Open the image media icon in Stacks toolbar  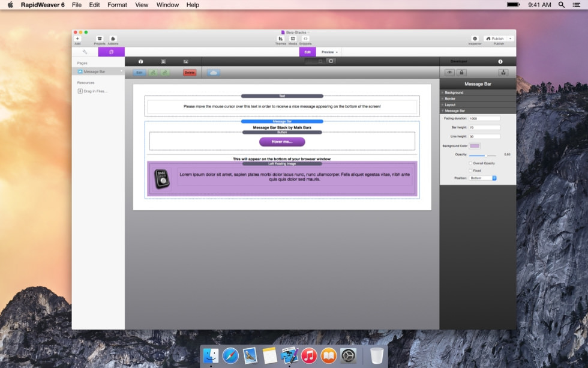(185, 61)
